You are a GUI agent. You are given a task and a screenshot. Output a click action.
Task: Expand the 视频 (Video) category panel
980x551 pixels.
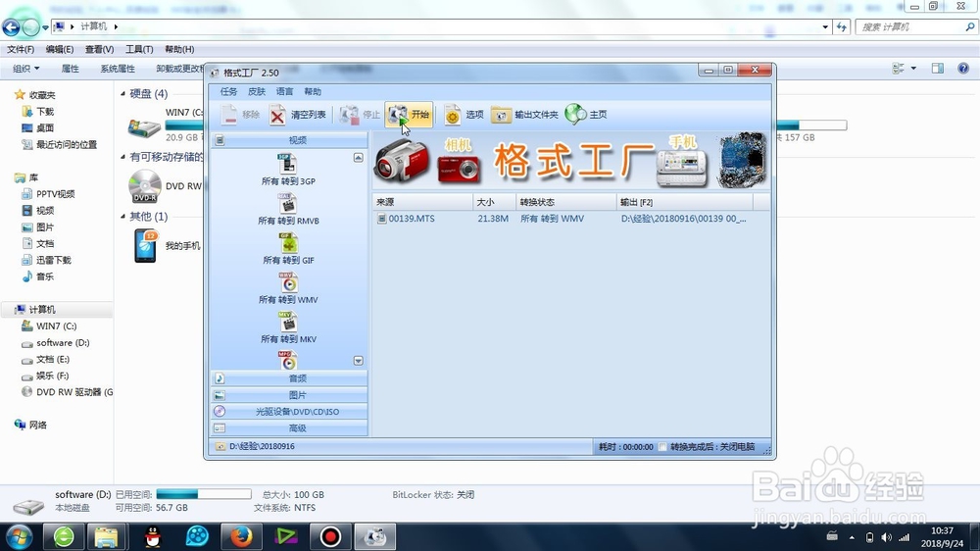[x=289, y=140]
